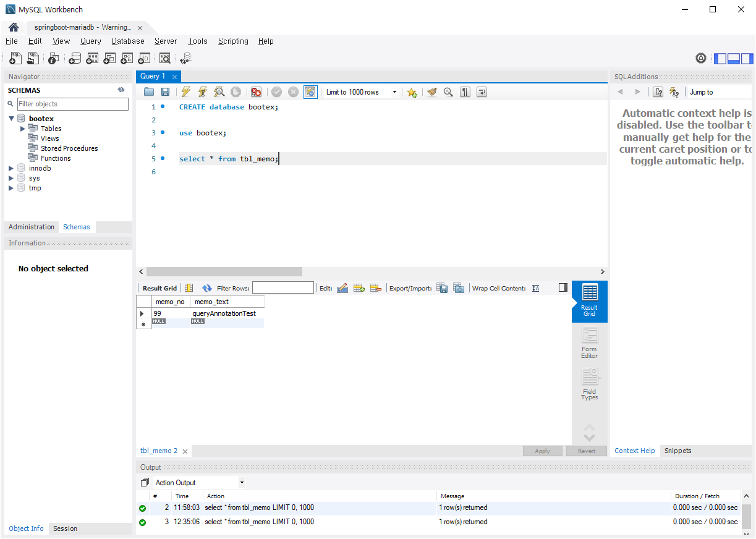Toggle auto-commit mode button

point(310,92)
